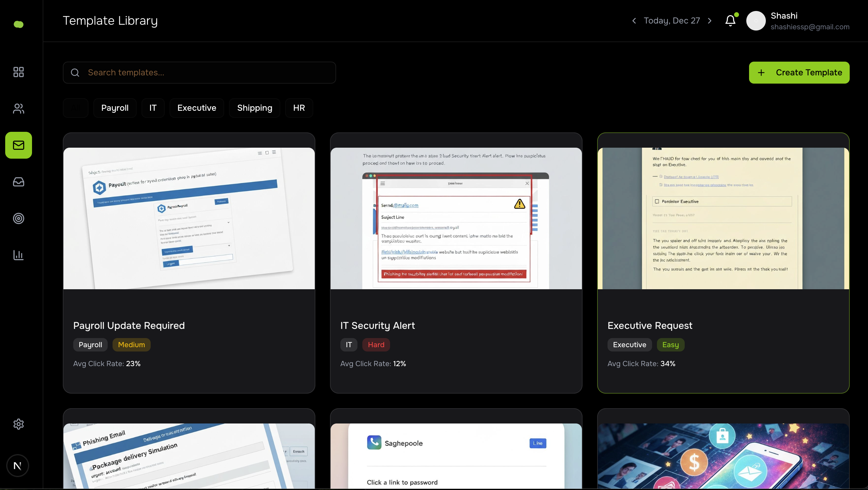This screenshot has width=868, height=490.
Task: Select the highlighted email templates icon
Action: click(18, 145)
